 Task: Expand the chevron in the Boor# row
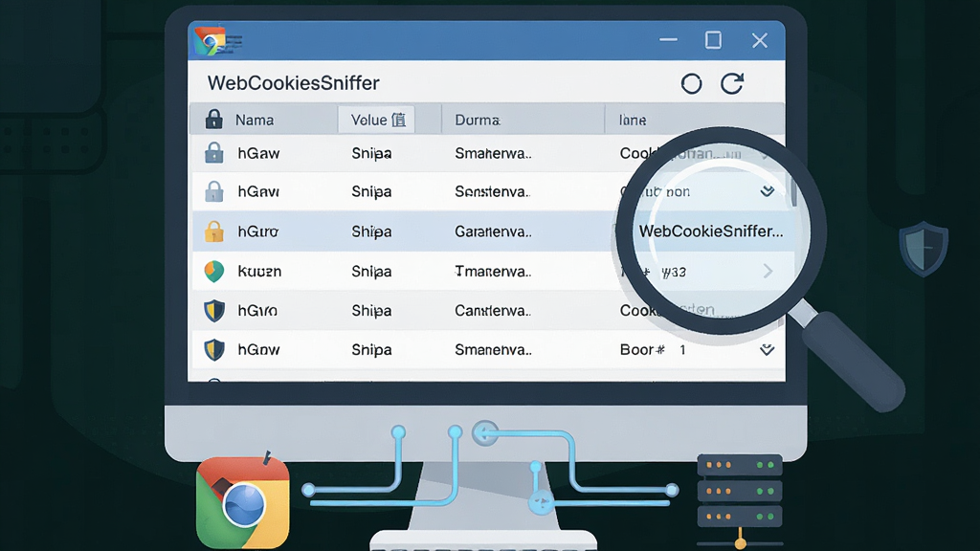click(767, 350)
